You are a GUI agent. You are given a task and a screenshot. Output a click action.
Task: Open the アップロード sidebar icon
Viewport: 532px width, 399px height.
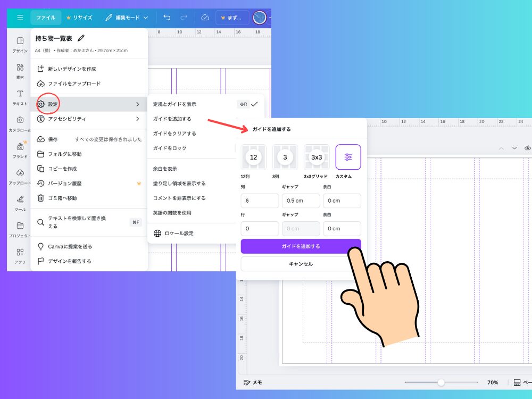(20, 176)
